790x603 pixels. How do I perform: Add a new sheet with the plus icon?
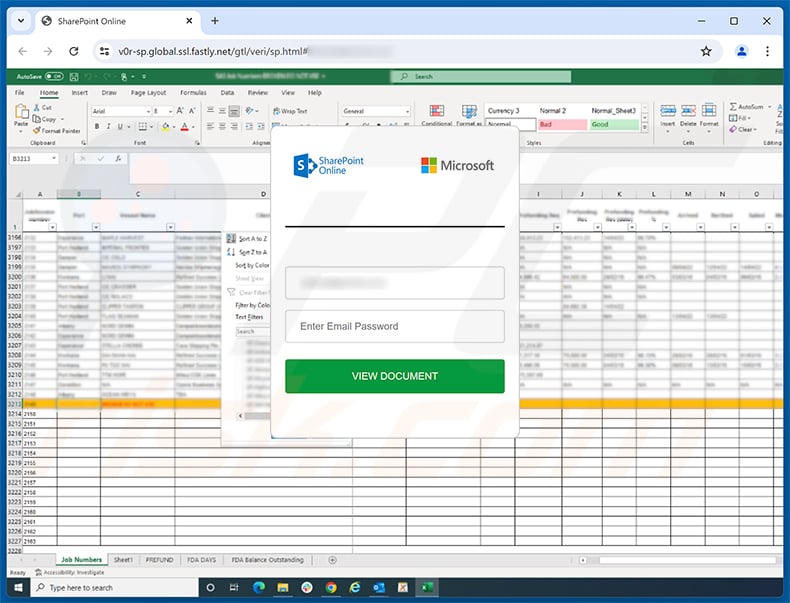click(333, 560)
